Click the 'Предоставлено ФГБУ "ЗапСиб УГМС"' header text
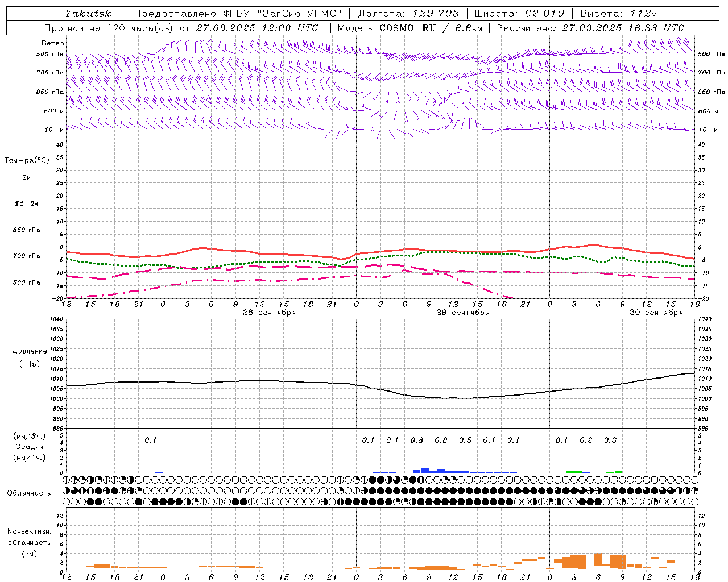 (x=238, y=13)
